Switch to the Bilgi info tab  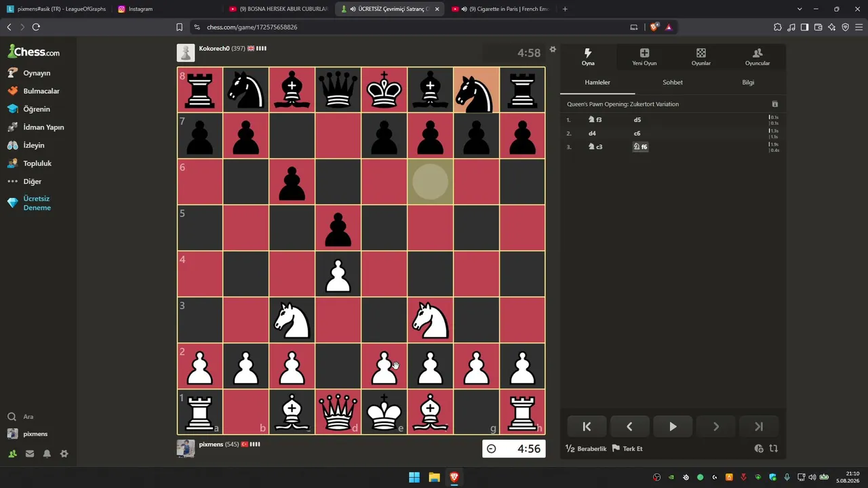click(x=748, y=82)
